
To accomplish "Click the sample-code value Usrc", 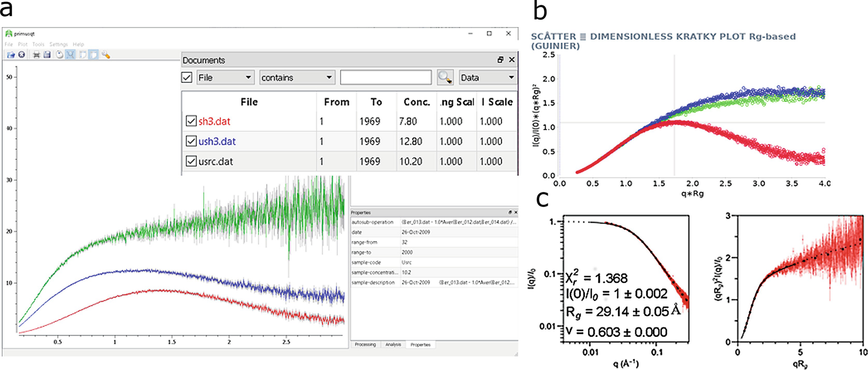I will 407,262.
